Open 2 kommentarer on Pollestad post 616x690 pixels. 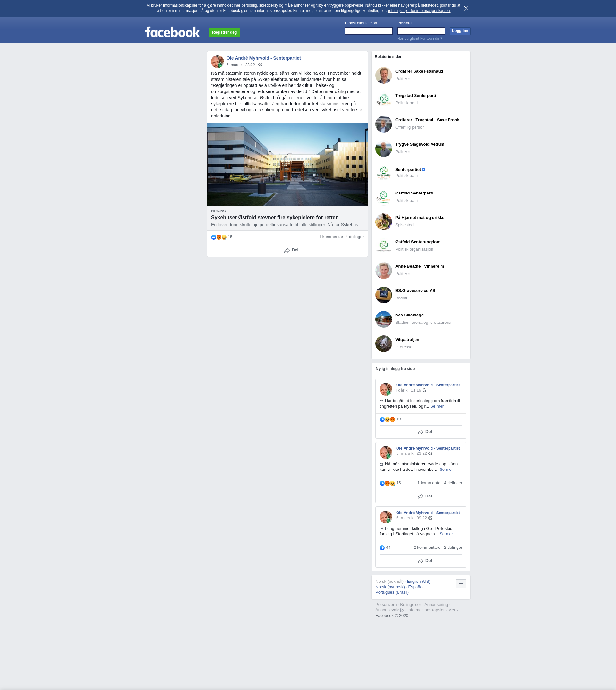(427, 548)
